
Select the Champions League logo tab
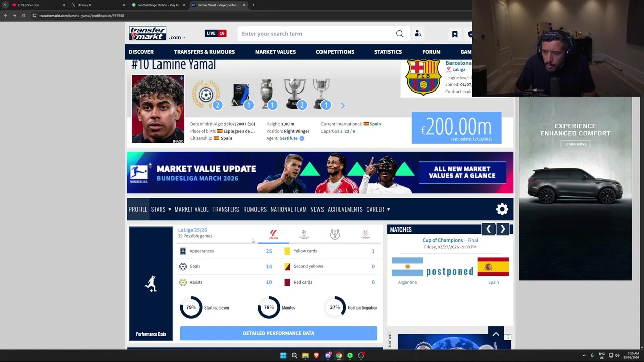pos(304,234)
